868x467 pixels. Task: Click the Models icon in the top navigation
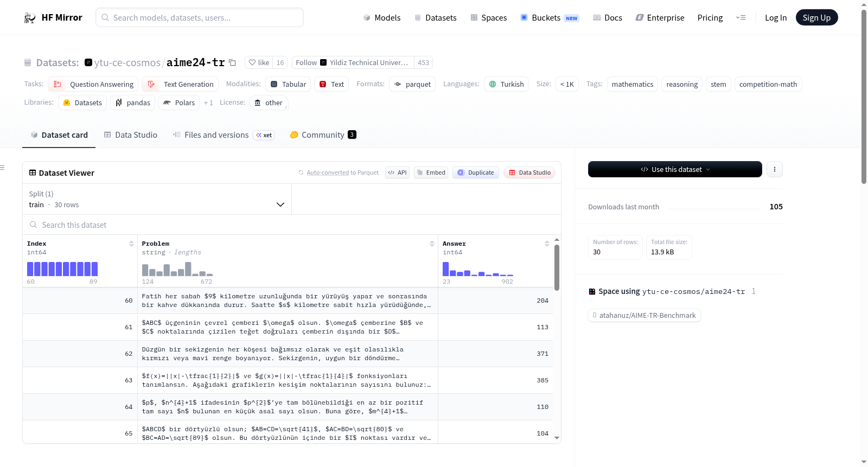point(367,18)
